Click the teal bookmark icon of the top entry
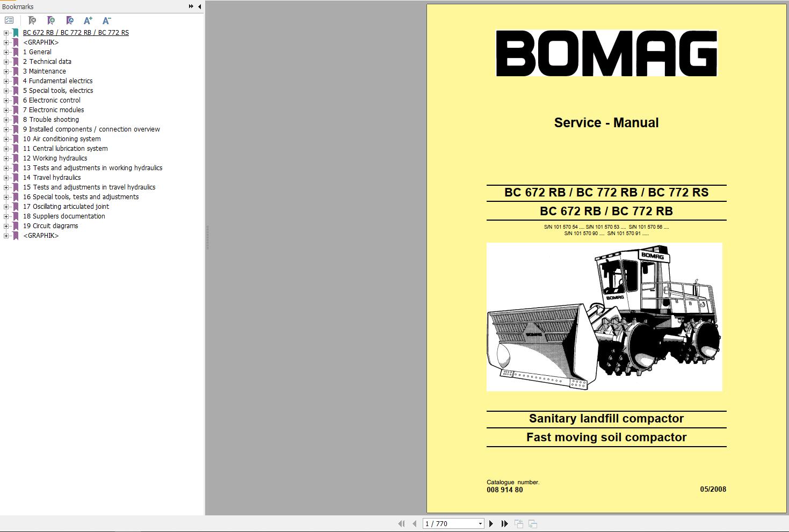789x532 pixels. point(16,33)
